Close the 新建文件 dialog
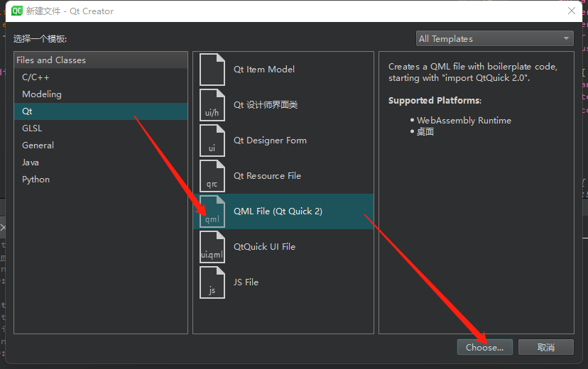The width and height of the screenshot is (588, 369). pyautogui.click(x=572, y=11)
